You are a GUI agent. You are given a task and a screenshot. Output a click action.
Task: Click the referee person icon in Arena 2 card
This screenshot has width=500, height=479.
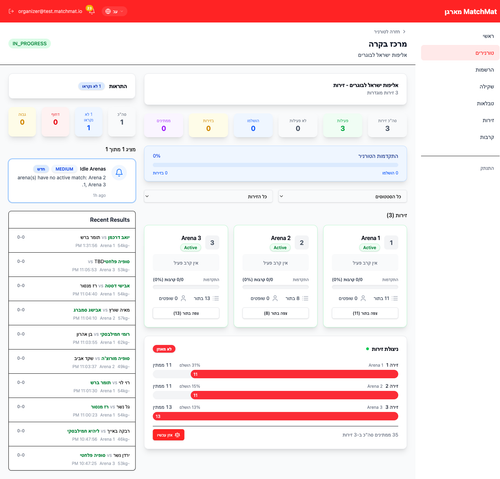tap(275, 298)
